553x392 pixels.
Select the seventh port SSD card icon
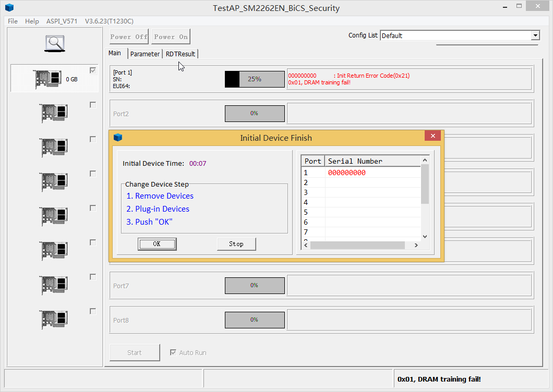coord(54,285)
